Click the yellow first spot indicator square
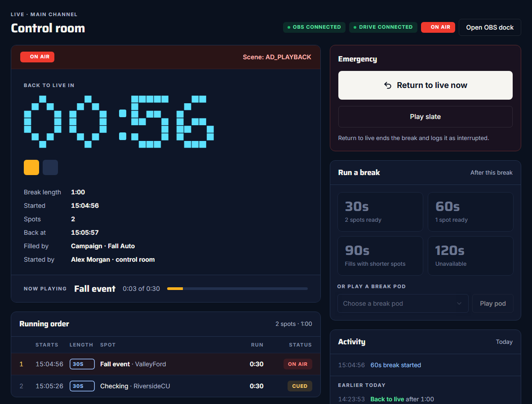The width and height of the screenshot is (532, 404). pyautogui.click(x=31, y=167)
